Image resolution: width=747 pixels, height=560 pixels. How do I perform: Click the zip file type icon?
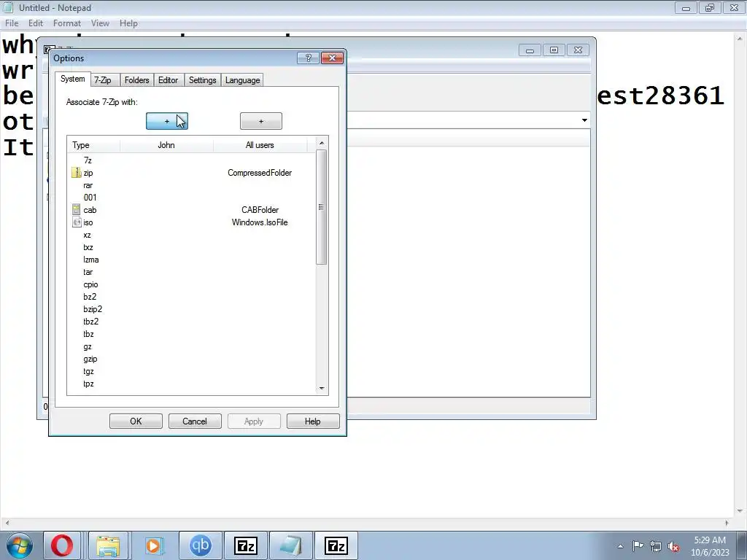(76, 172)
